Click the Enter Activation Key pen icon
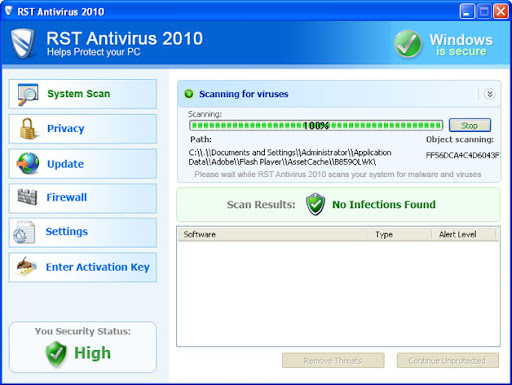Screen dimensions: 512x385 click(x=26, y=266)
